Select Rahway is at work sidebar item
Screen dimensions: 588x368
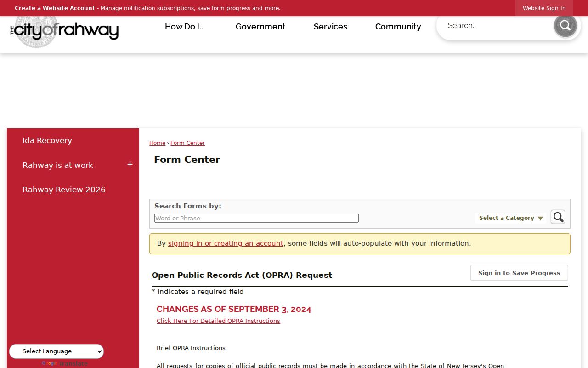58,165
